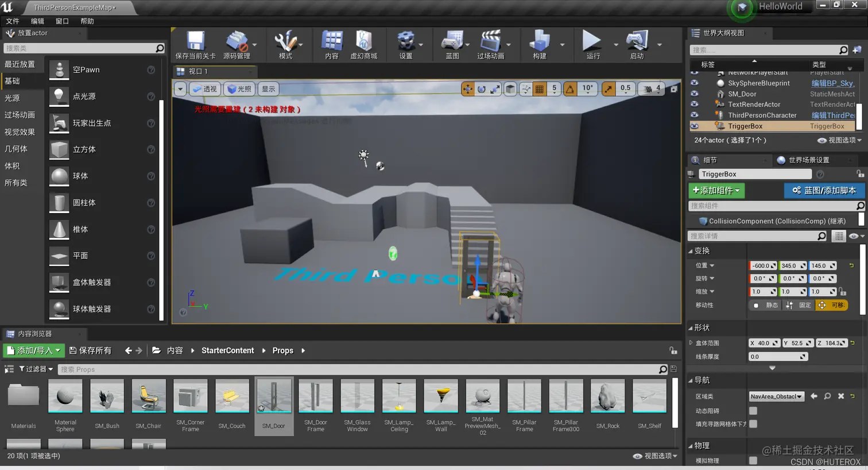Click the location X value field -600.0
The width and height of the screenshot is (868, 470).
pyautogui.click(x=764, y=265)
